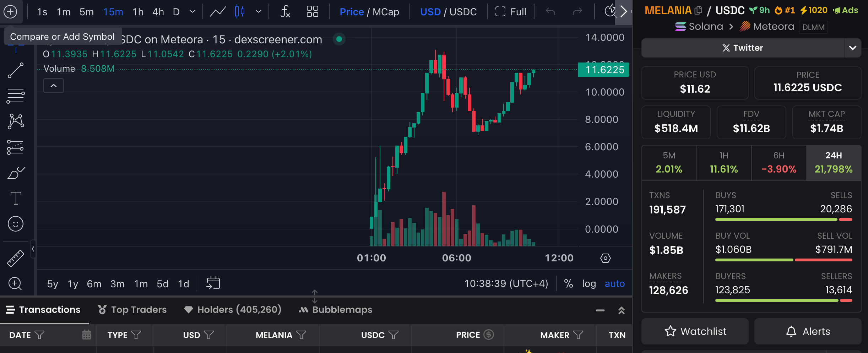Open the Fibonacci retracement tool
868x353 pixels.
(16, 96)
